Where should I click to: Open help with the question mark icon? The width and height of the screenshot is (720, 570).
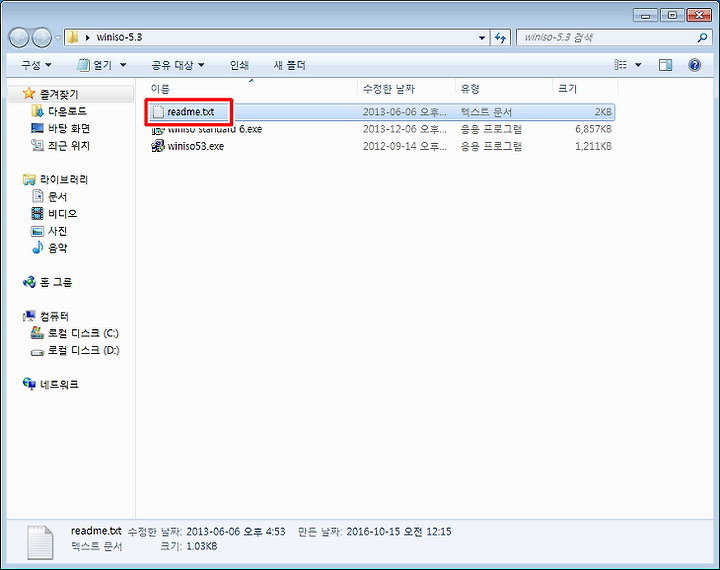pos(694,65)
